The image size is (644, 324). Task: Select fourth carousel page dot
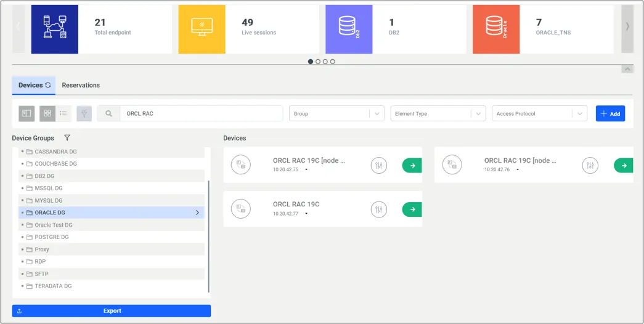333,62
